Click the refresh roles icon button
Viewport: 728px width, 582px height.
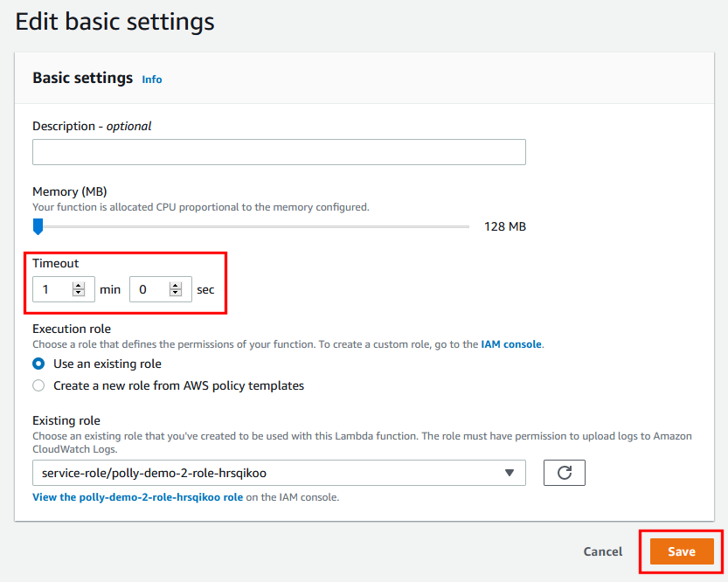pyautogui.click(x=564, y=473)
